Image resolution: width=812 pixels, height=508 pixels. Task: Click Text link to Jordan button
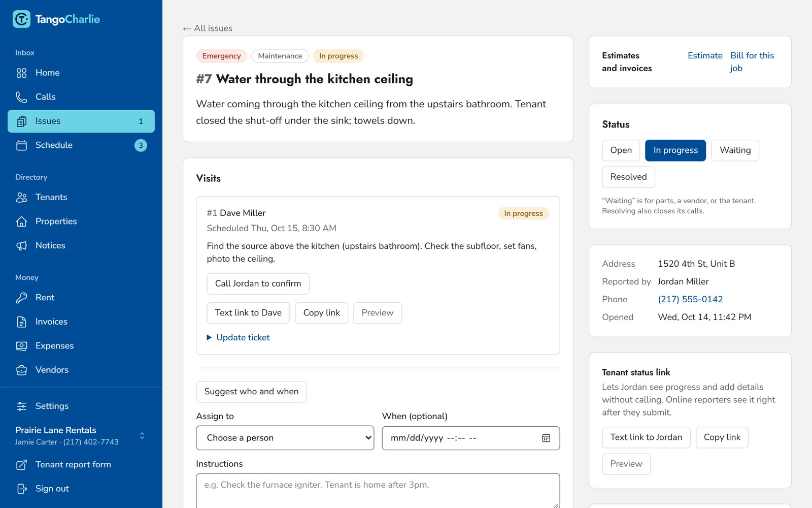coord(646,437)
